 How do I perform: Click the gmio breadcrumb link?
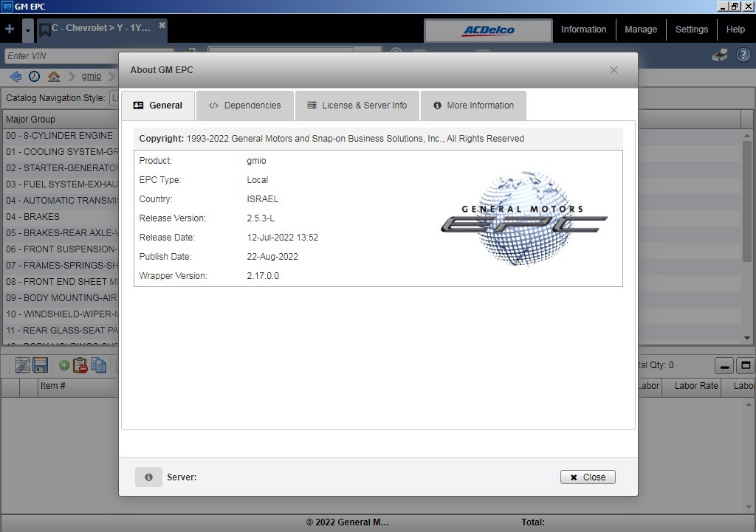coord(90,75)
